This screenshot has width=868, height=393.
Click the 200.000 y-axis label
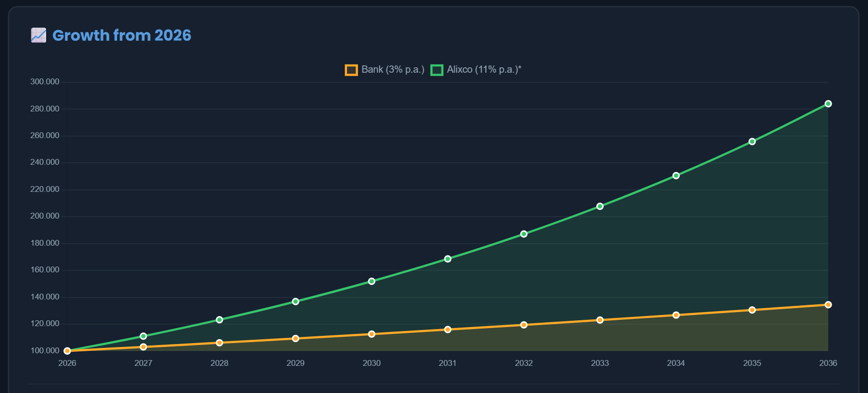[x=45, y=216]
